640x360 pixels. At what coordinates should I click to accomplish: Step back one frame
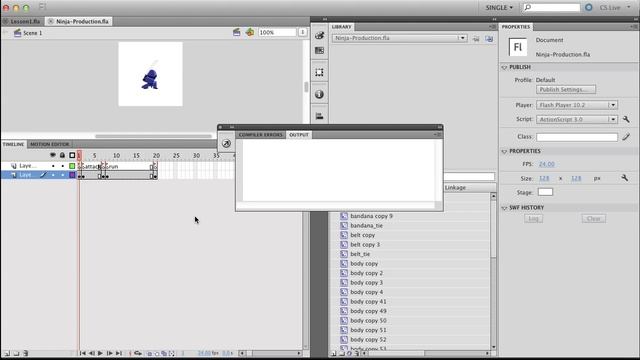[91, 353]
